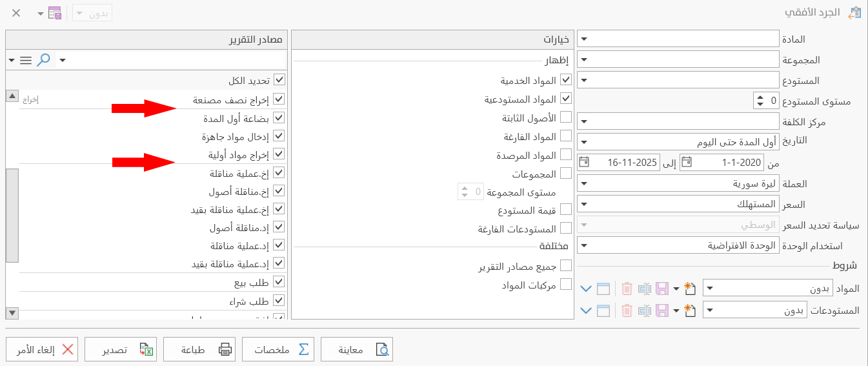Enable المجموعات checkbox
The width and height of the screenshot is (868, 366).
point(566,173)
